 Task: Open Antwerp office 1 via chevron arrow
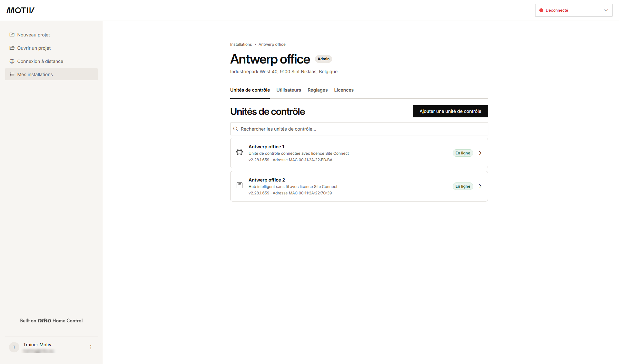point(480,153)
